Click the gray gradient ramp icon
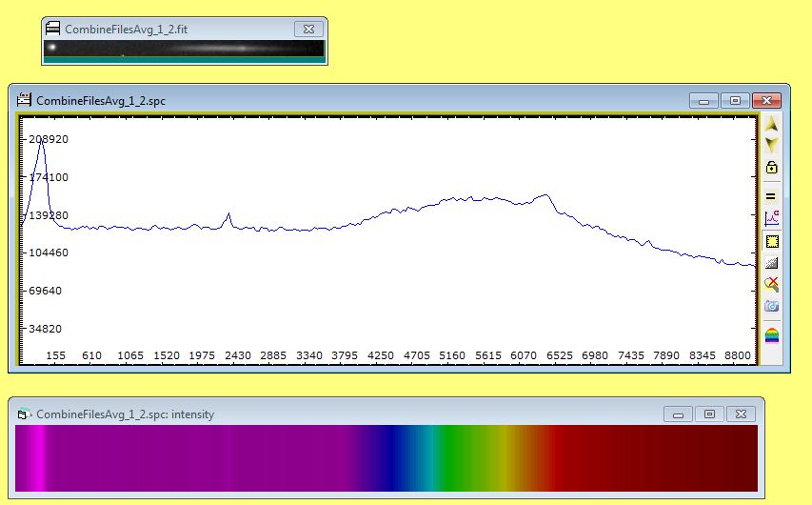 click(x=772, y=263)
